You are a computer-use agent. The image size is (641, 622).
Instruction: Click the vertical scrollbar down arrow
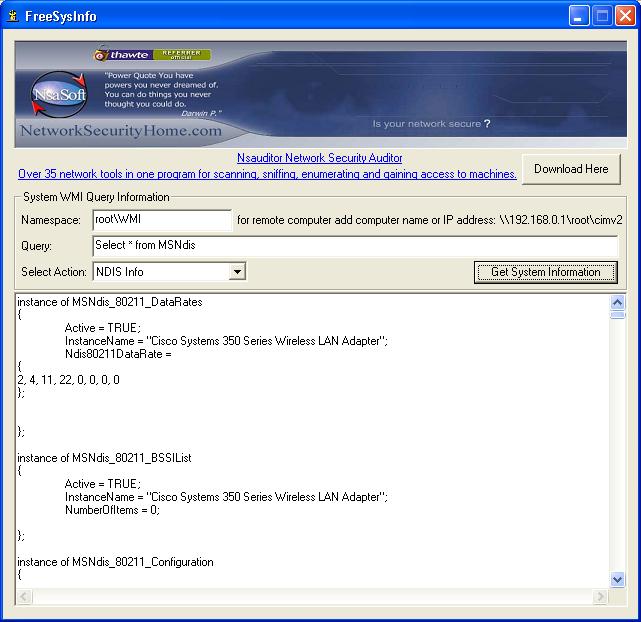[617, 579]
